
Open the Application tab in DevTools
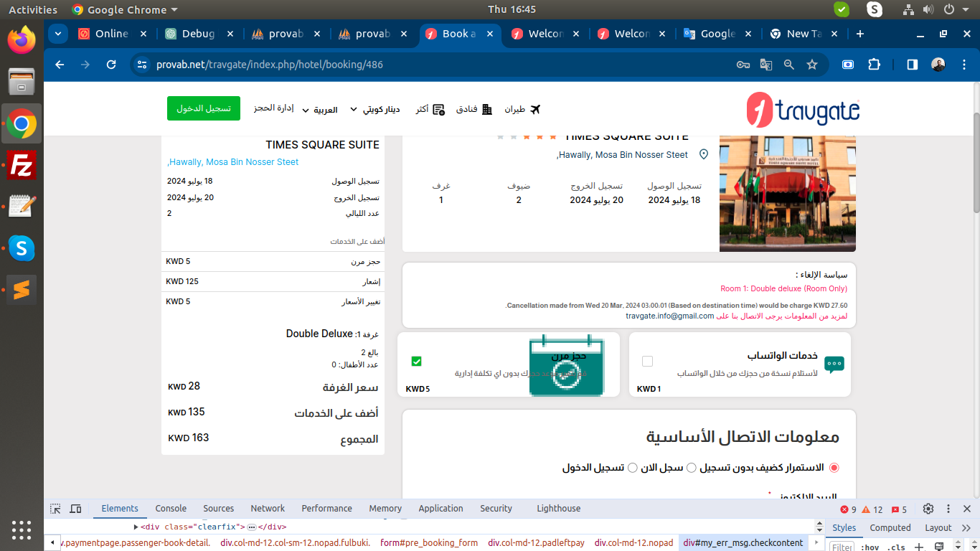pos(440,509)
